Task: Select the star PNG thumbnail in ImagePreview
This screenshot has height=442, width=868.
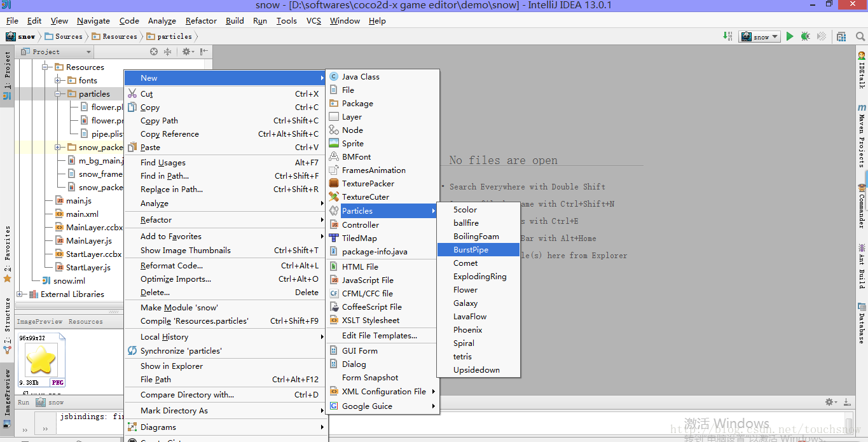Action: pyautogui.click(x=41, y=360)
